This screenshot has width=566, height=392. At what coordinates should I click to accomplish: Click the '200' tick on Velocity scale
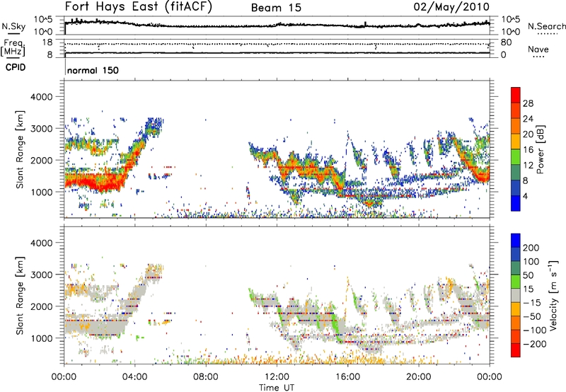coord(531,248)
